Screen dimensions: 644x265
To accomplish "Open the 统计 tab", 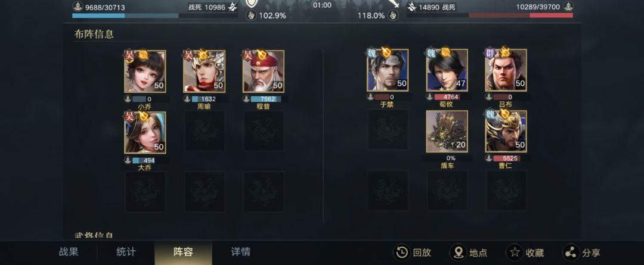I will coord(126,252).
